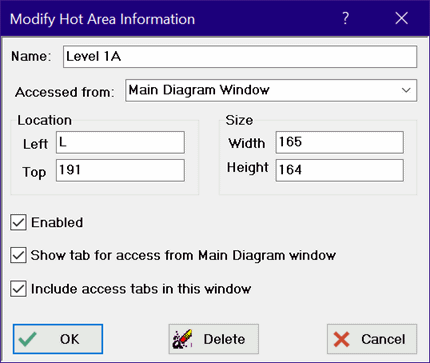Dismiss the dialog with the Cancel button
Viewport: 430px width, 363px height.
[372, 339]
